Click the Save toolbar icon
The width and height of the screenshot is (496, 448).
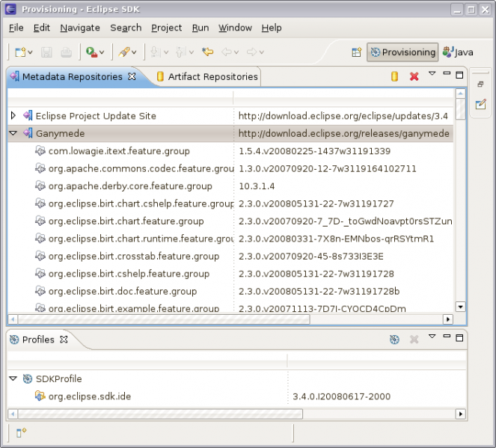46,52
